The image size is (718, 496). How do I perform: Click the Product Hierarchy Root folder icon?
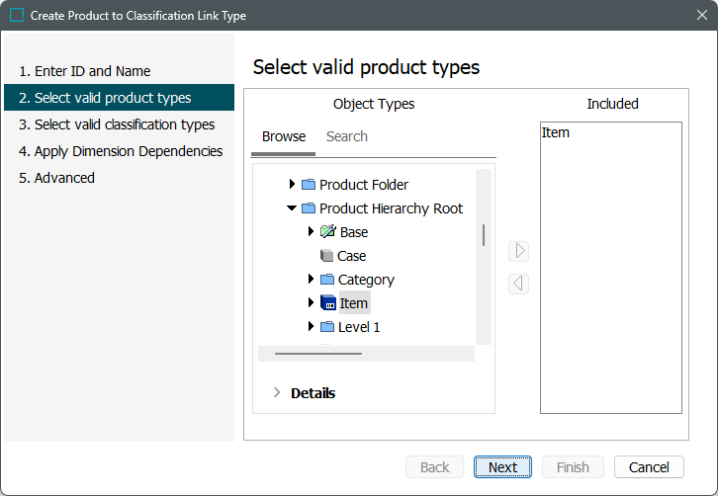click(308, 208)
